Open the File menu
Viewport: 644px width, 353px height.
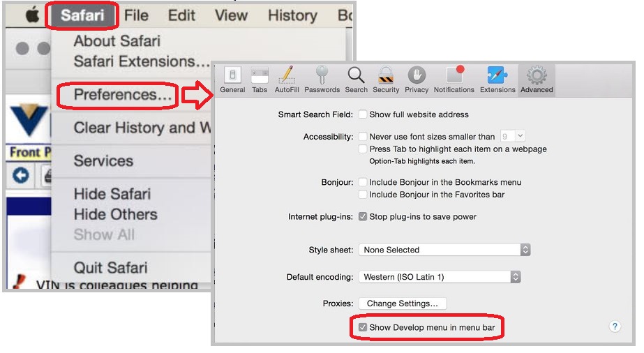click(x=136, y=15)
